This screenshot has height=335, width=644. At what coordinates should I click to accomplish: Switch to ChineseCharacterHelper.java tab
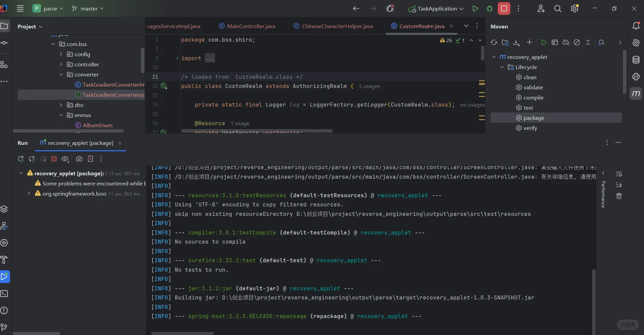click(x=337, y=26)
